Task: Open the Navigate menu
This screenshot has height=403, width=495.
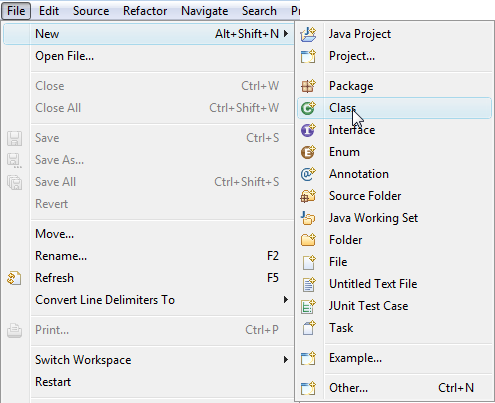Action: tap(205, 11)
